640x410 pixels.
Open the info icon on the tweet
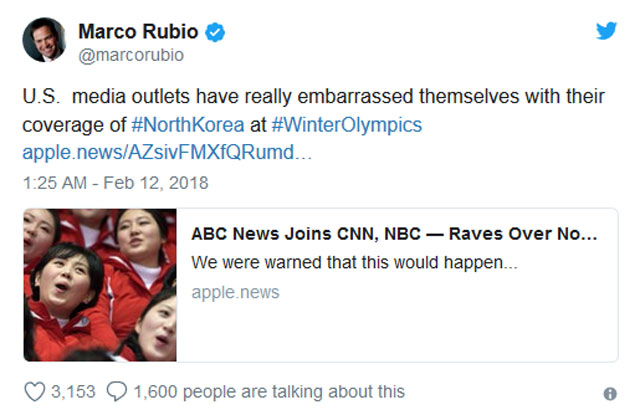coord(610,393)
